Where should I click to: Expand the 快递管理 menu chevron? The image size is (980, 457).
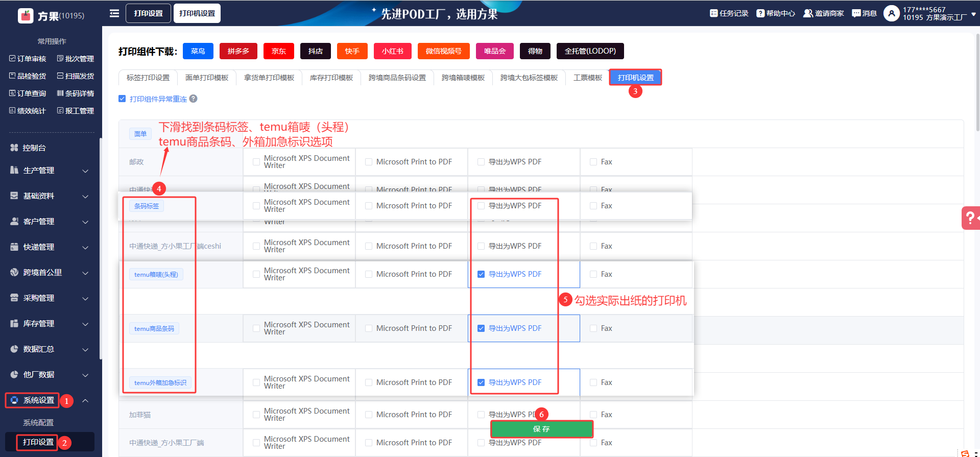point(85,247)
